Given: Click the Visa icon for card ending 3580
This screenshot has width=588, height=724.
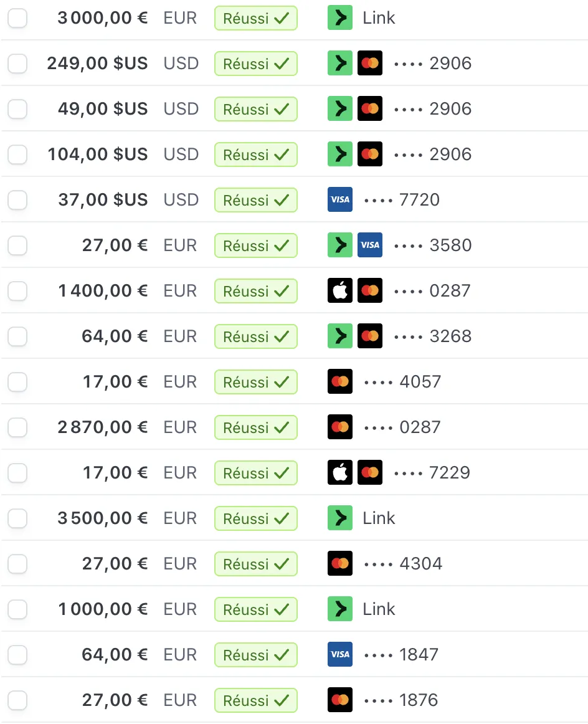Looking at the screenshot, I should tap(370, 245).
